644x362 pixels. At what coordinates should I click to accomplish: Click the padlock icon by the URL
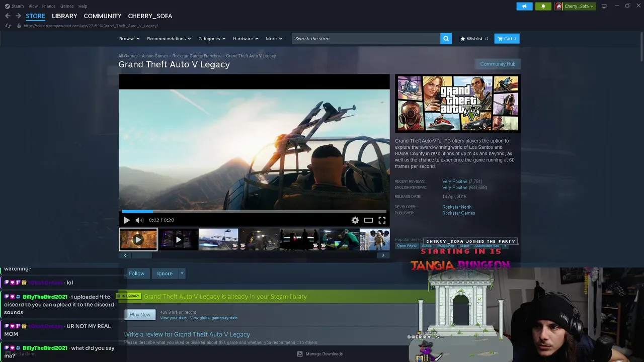click(19, 26)
